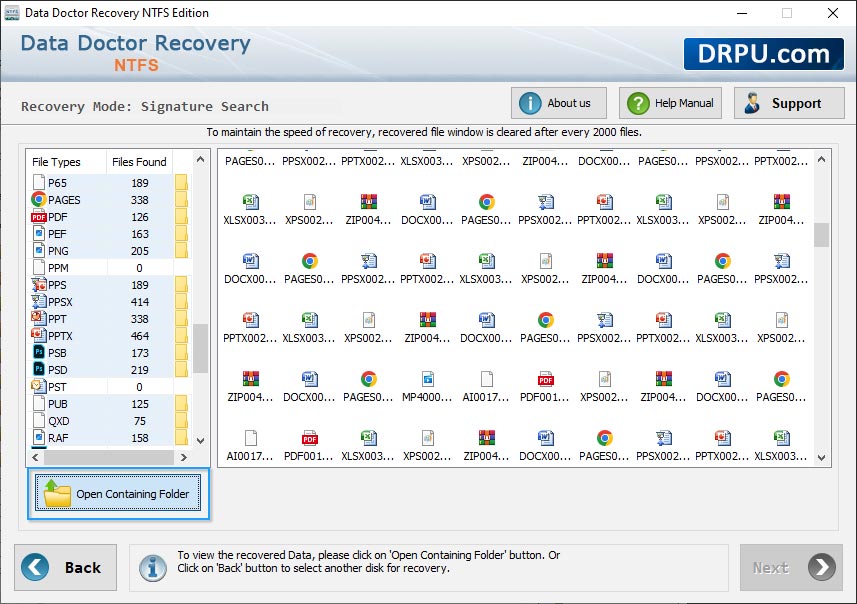Screen dimensions: 857x604
Task: Click the Support button
Action: click(789, 103)
